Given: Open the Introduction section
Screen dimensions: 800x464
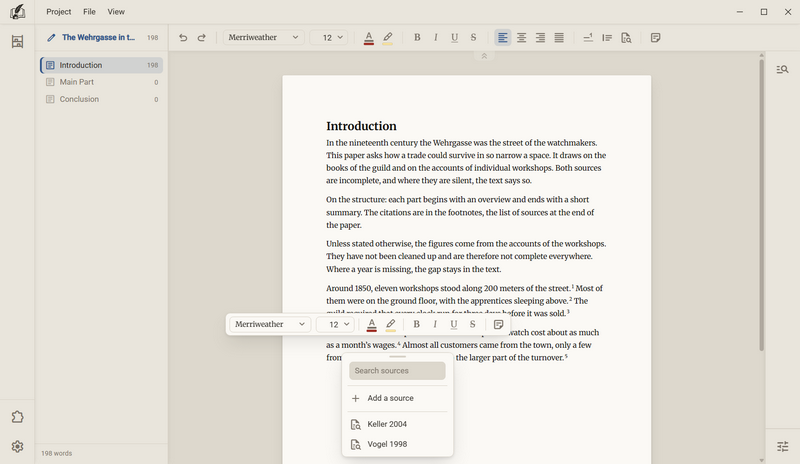Looking at the screenshot, I should [x=102, y=65].
